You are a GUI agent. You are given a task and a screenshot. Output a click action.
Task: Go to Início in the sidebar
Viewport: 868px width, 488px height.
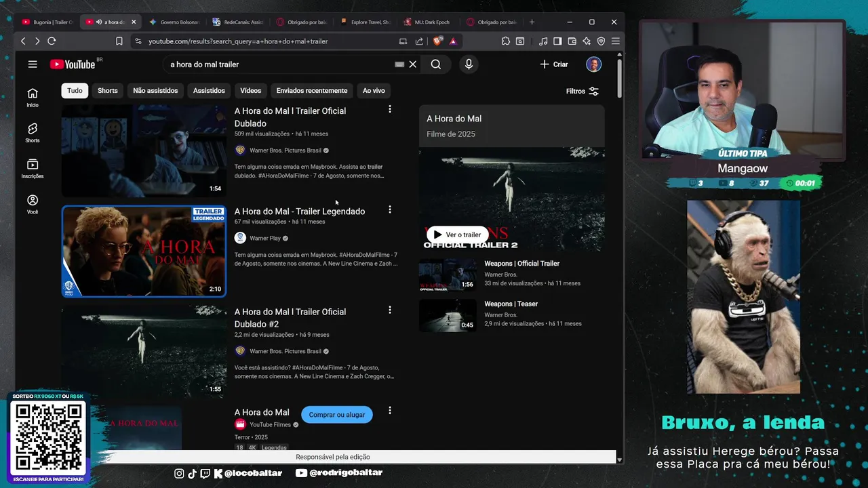pyautogui.click(x=33, y=98)
